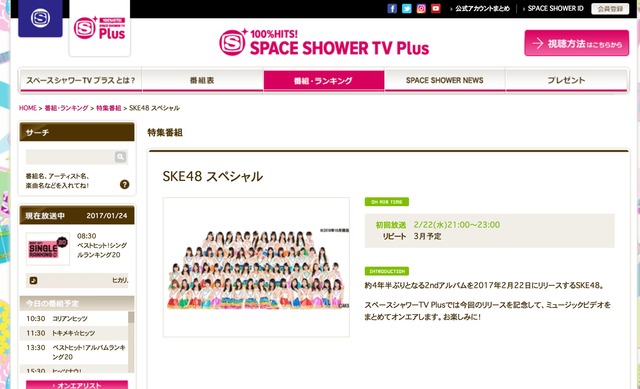The image size is (640, 389).
Task: Click the SPACE SHOWER TV Plus header logo
Action: click(324, 42)
